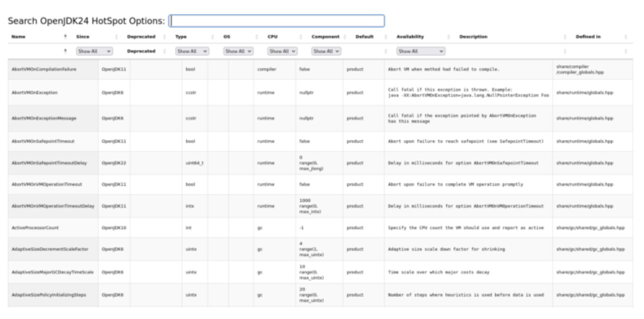The height and width of the screenshot is (319, 644).
Task: Sort table by Name column arrow
Action: pyautogui.click(x=65, y=36)
